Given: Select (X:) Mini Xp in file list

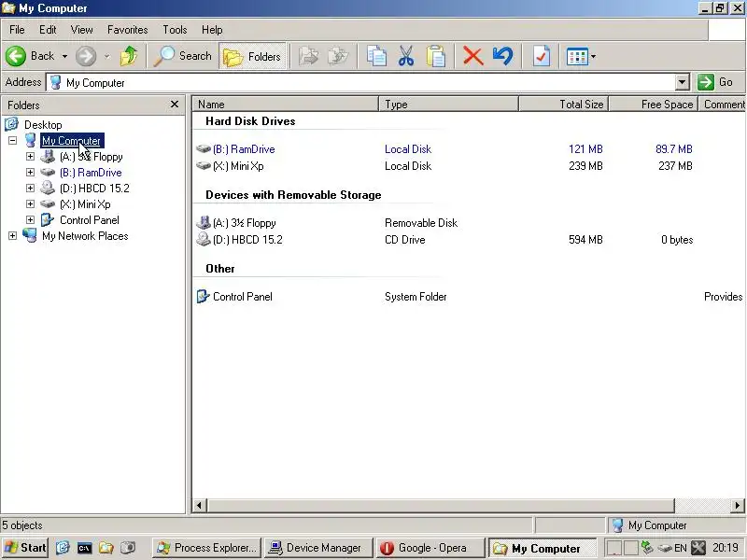Looking at the screenshot, I should (x=238, y=166).
